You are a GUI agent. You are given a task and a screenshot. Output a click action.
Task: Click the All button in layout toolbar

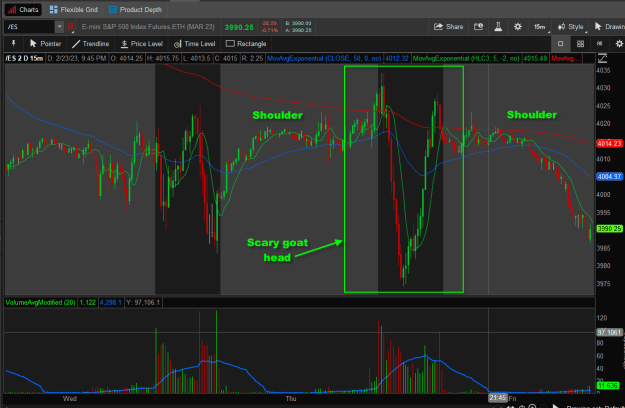click(x=599, y=43)
